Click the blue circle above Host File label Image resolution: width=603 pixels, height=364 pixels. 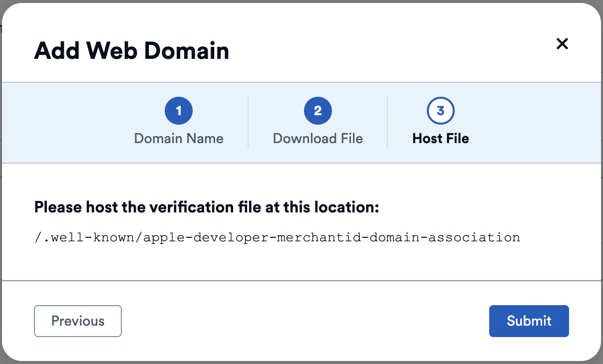[x=441, y=111]
